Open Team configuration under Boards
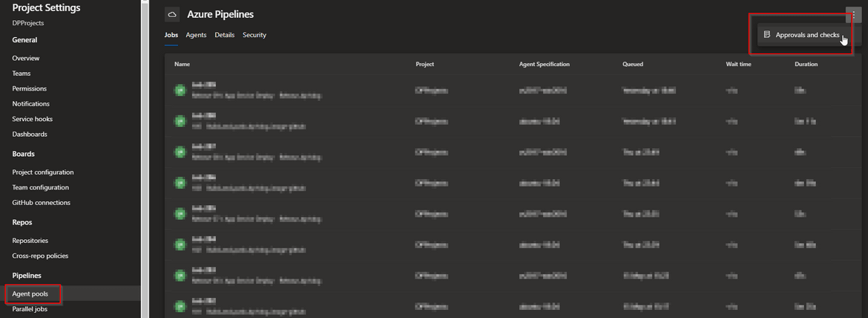Screen dimensions: 868x318 click(x=40, y=187)
